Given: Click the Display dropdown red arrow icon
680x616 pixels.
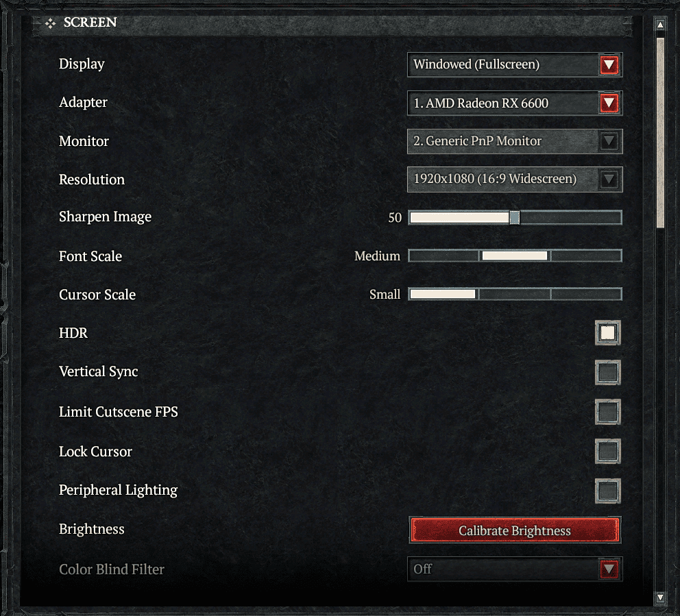Looking at the screenshot, I should [x=609, y=65].
